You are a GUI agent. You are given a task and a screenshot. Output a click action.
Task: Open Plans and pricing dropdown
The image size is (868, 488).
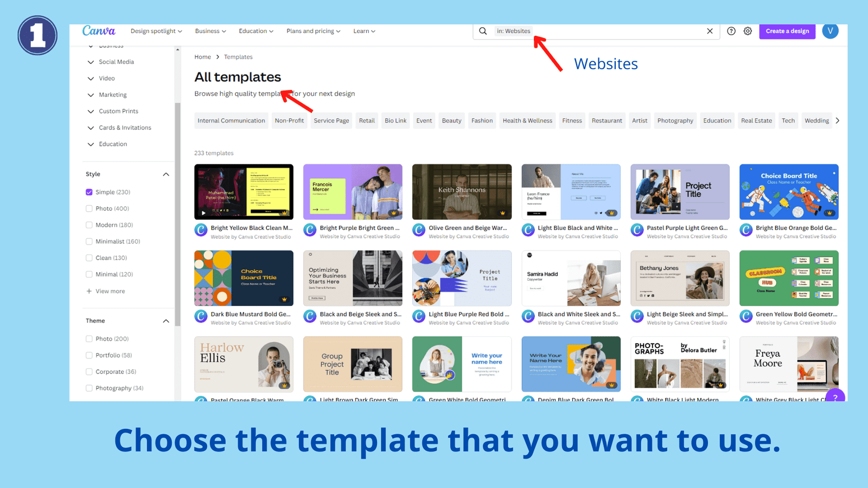click(x=314, y=31)
